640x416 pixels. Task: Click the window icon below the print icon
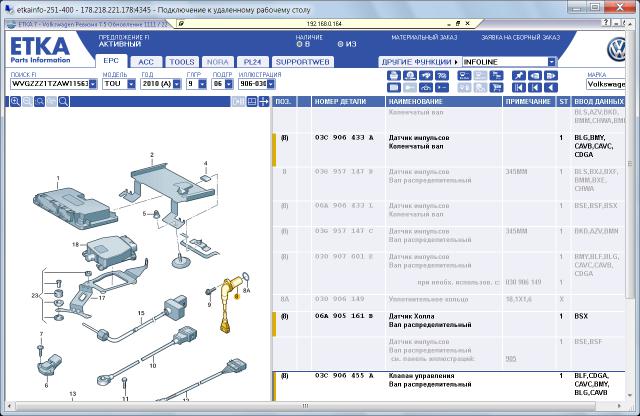click(393, 87)
